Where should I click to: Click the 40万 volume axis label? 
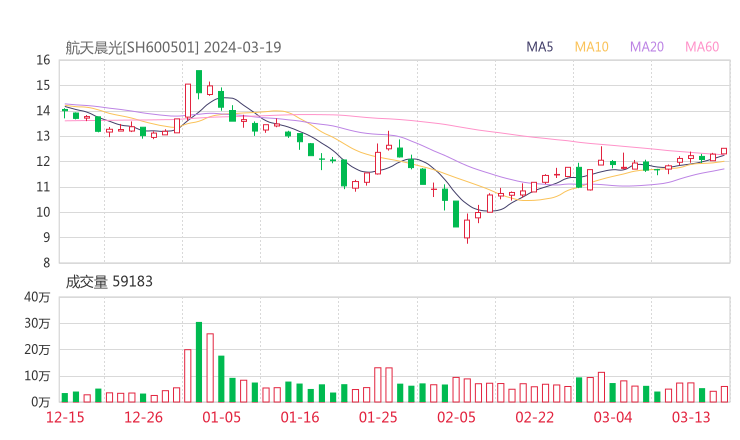tap(37, 297)
